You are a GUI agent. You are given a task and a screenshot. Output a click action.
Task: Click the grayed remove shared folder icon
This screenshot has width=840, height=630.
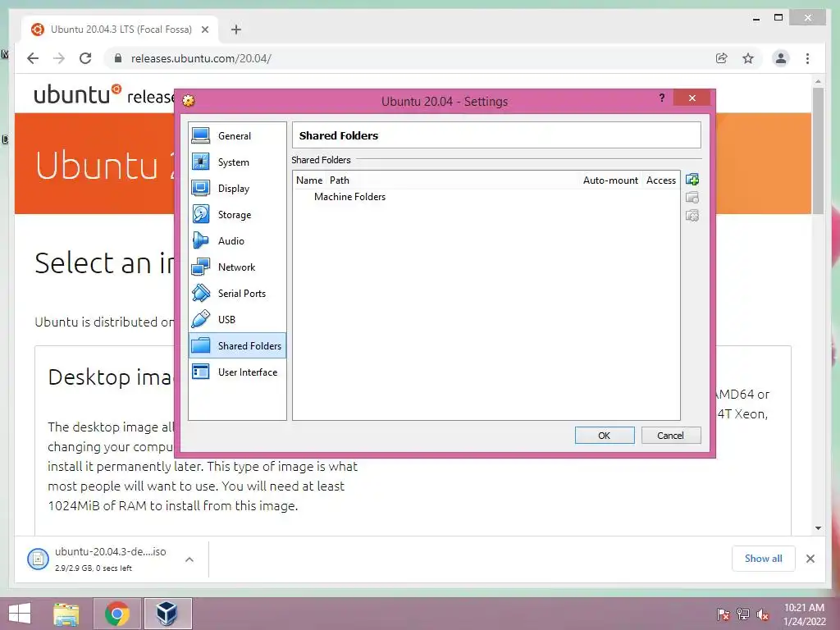[692, 216]
